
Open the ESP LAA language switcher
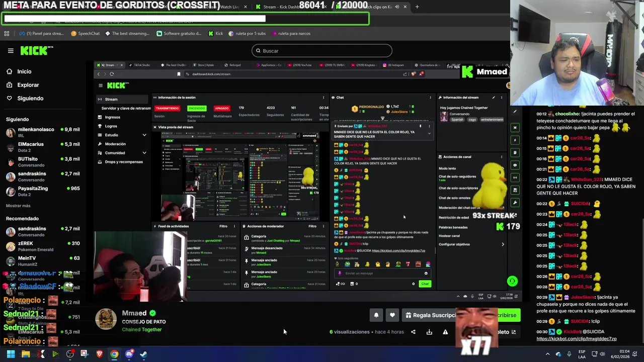pyautogui.click(x=582, y=354)
